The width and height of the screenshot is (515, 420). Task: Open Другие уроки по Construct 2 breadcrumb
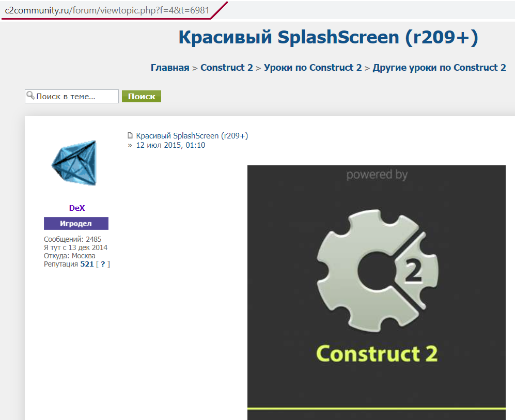click(439, 67)
